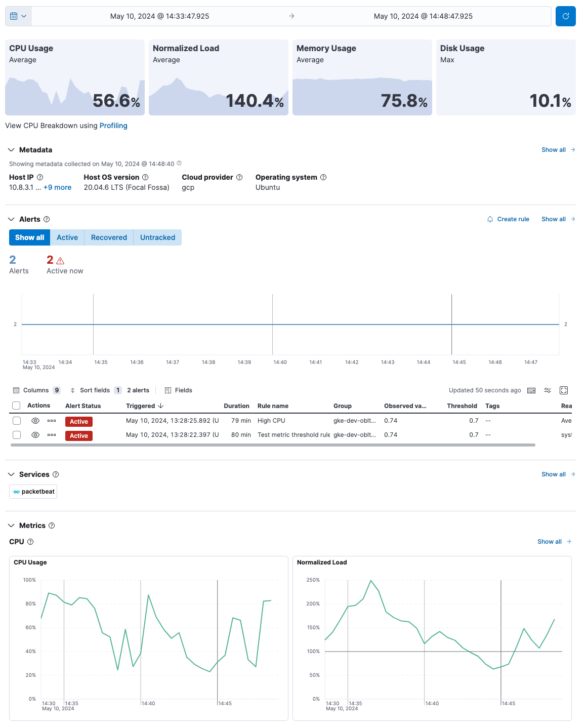This screenshot has width=586, height=728.
Task: Open the packetbeat service
Action: [x=33, y=492]
